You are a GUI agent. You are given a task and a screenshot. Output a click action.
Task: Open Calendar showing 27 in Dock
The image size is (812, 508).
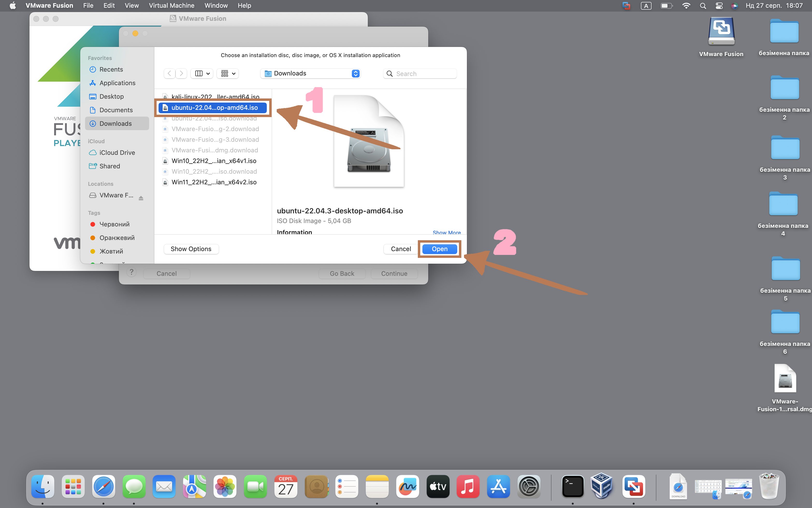point(286,486)
